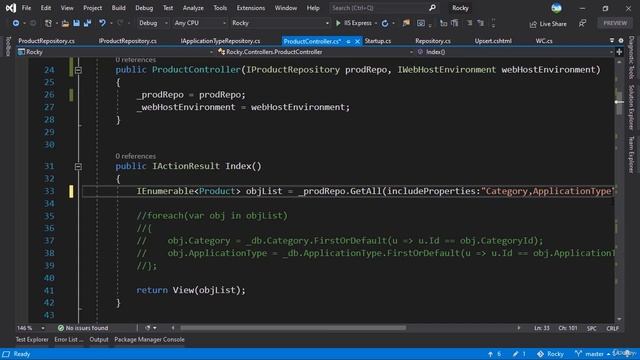Click the user account avatar icon
This screenshot has height=360, width=640.
(556, 8)
